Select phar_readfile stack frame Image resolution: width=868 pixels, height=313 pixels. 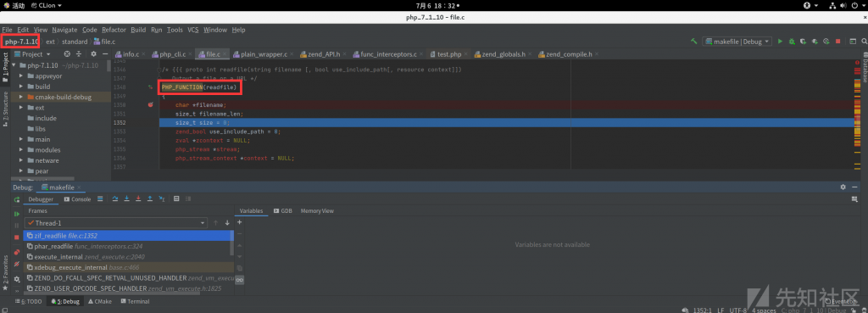pyautogui.click(x=128, y=246)
